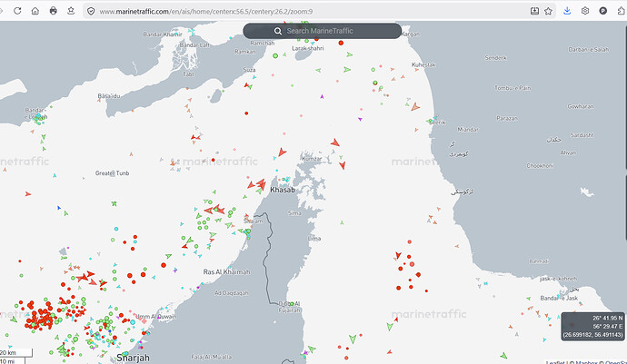Image resolution: width=627 pixels, height=364 pixels.
Task: Click the Khasab map label
Action: (283, 190)
